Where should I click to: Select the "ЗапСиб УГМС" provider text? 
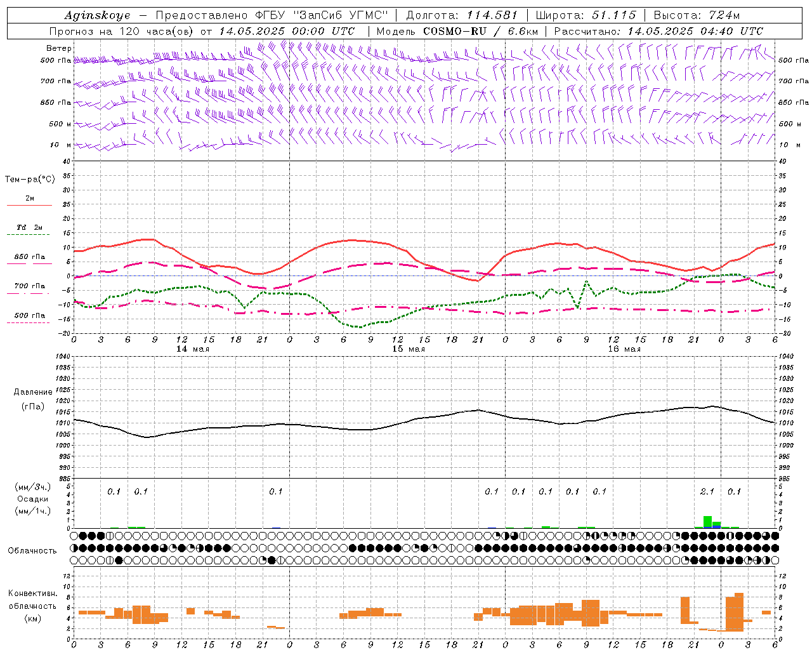339,15
